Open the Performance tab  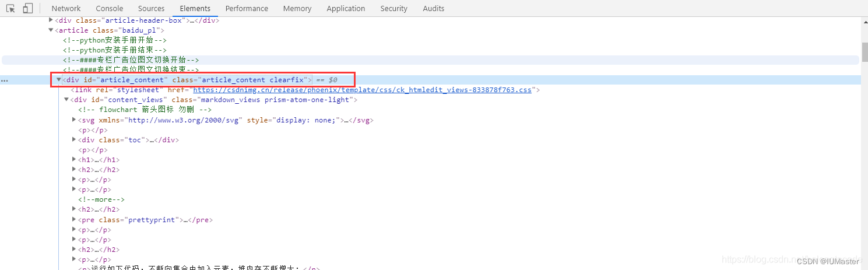tap(247, 8)
